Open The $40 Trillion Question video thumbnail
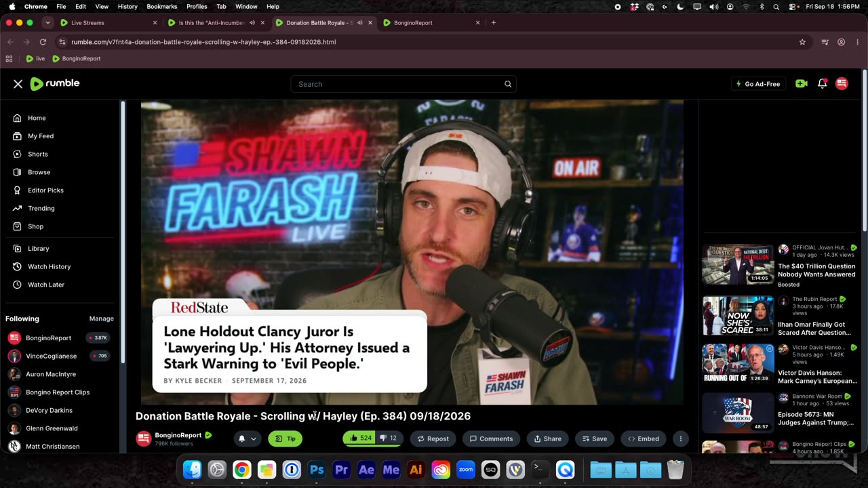This screenshot has width=868, height=488. [x=738, y=265]
